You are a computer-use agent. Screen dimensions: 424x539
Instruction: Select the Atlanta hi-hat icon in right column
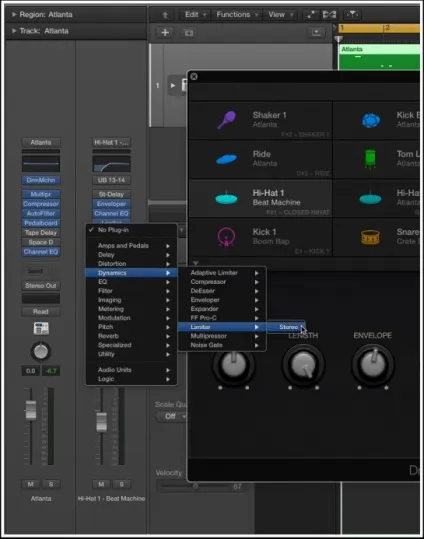point(370,198)
